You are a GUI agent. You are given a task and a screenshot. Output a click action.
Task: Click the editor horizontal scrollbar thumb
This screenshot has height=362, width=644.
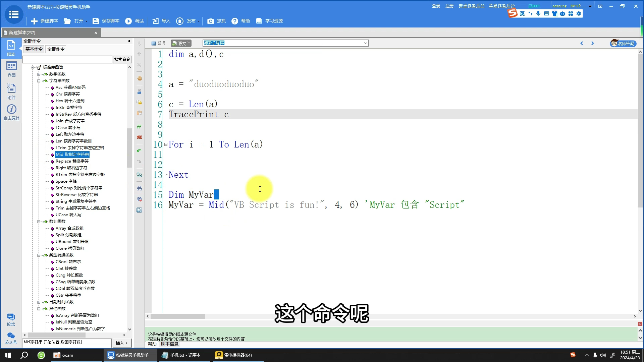pyautogui.click(x=178, y=316)
